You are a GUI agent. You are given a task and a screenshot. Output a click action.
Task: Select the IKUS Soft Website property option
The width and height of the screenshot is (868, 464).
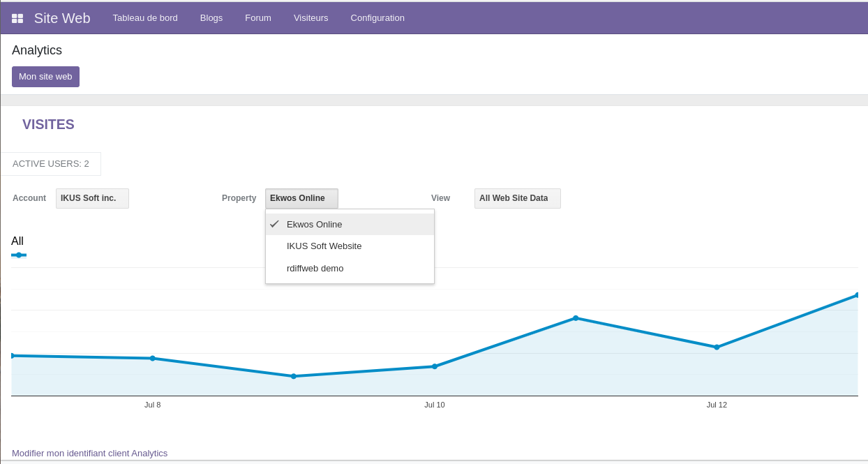point(324,246)
